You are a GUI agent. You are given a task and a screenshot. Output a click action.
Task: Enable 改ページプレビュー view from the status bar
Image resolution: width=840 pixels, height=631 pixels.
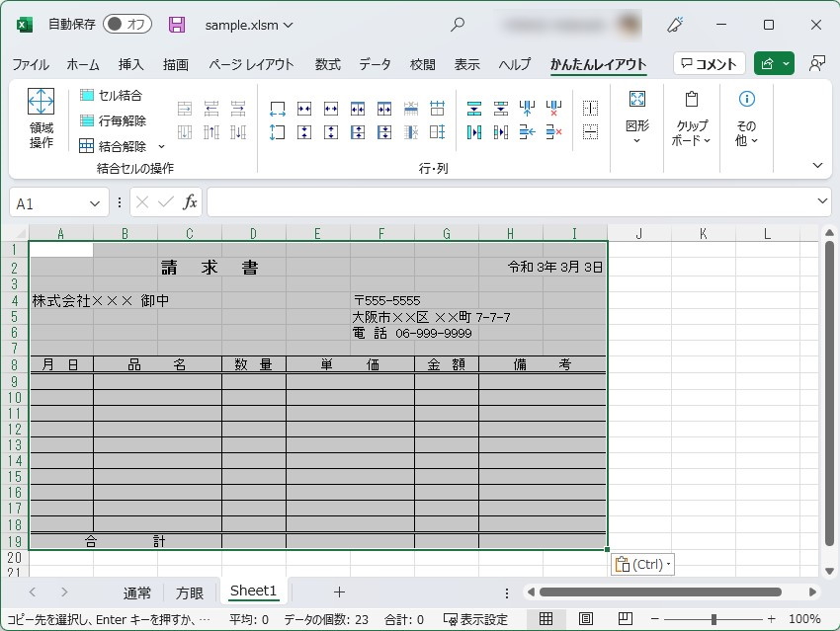[x=626, y=617]
